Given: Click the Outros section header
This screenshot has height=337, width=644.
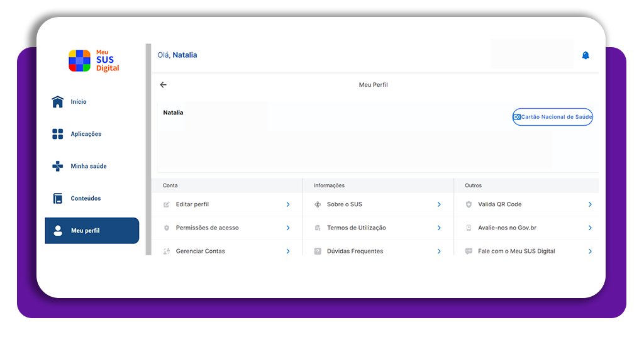Looking at the screenshot, I should tap(473, 185).
